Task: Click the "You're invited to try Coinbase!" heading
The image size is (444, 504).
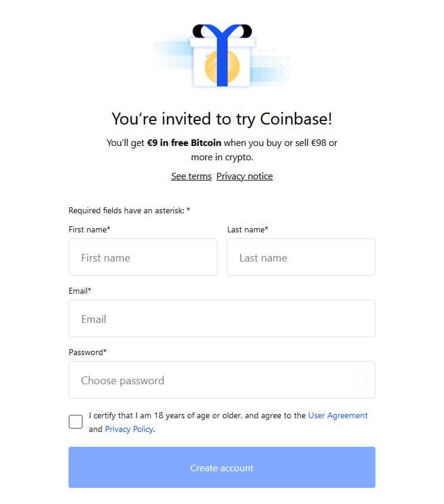Action: point(222,119)
